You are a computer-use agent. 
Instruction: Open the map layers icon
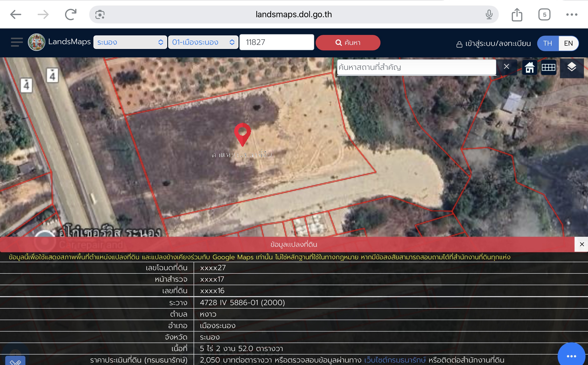572,67
